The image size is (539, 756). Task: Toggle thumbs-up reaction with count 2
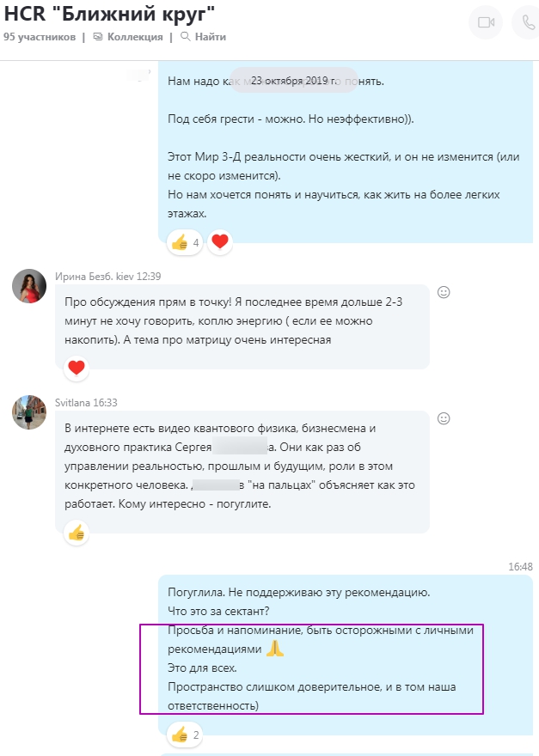coord(184,735)
